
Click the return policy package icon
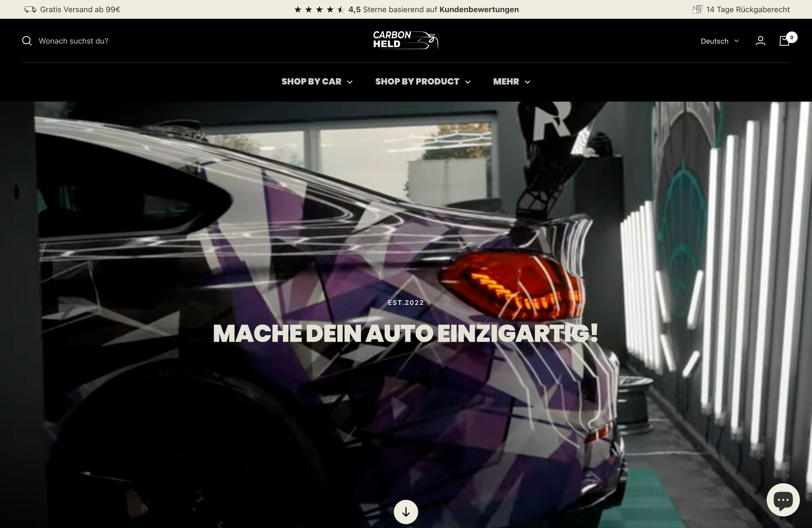(697, 9)
